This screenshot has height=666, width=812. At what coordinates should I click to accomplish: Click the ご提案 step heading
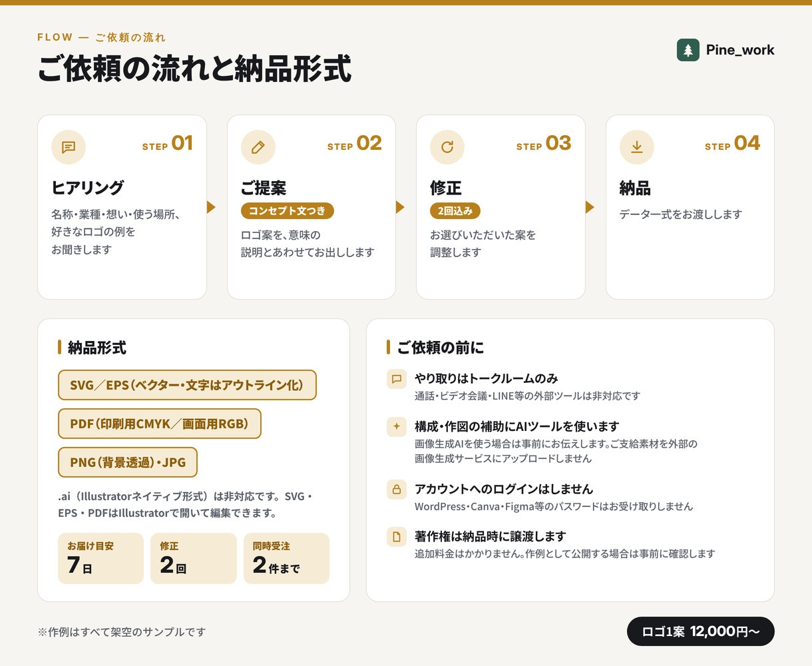click(x=264, y=188)
